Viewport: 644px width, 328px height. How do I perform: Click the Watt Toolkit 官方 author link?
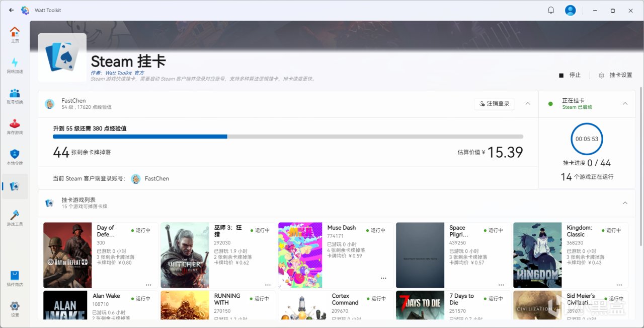(124, 73)
